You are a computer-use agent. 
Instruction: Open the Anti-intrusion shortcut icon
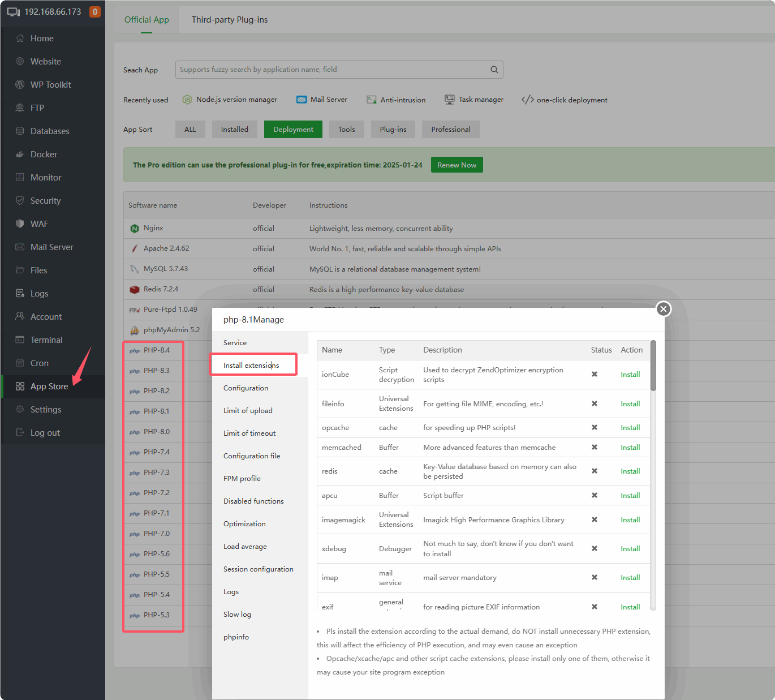point(372,100)
